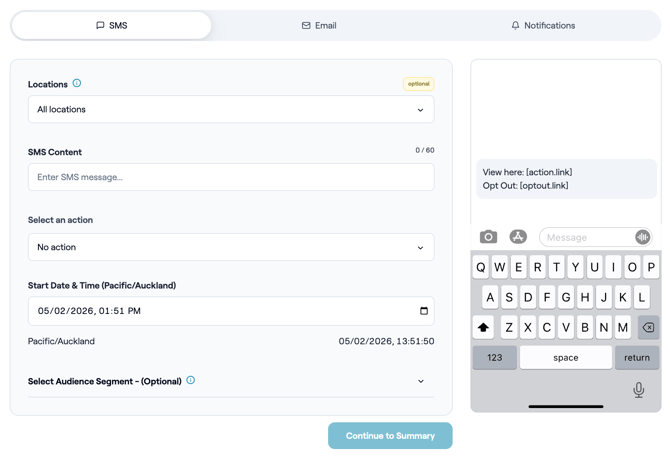The image size is (670, 462).
Task: Click the info icon beside Audience Segment
Action: coord(191,381)
